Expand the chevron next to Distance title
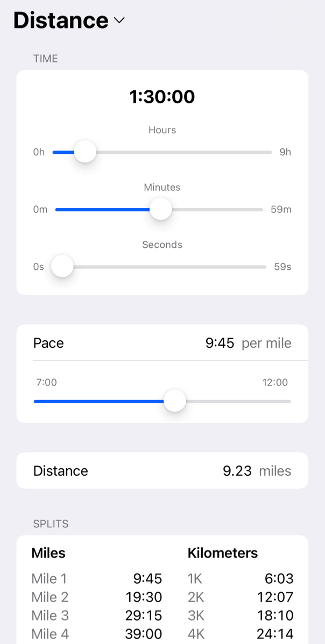325x644 pixels. [x=119, y=20]
